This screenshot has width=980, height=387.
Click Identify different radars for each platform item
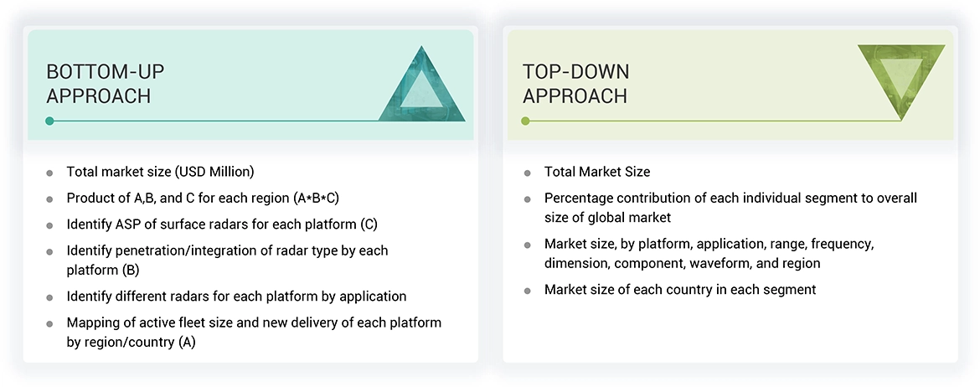pos(236,296)
